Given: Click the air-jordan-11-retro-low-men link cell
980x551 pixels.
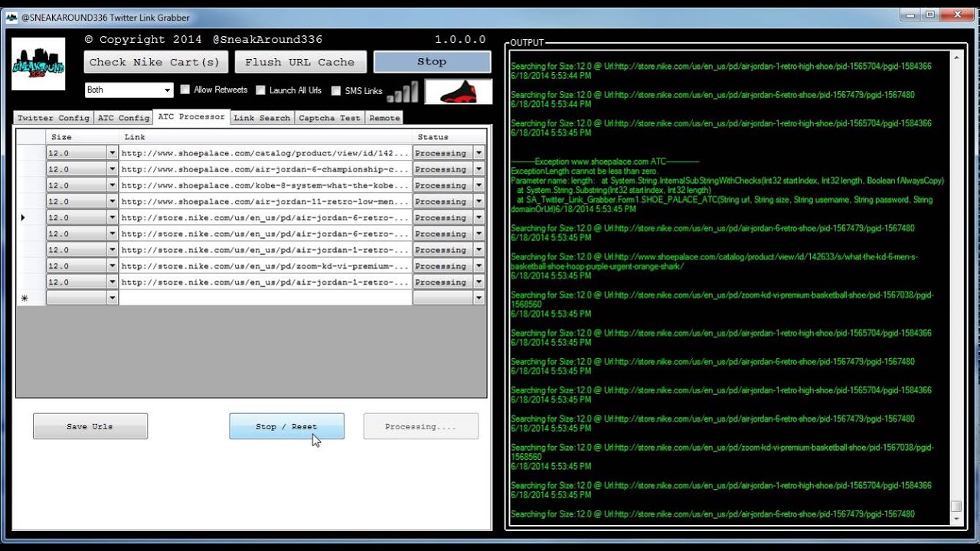Looking at the screenshot, I should pos(265,201).
